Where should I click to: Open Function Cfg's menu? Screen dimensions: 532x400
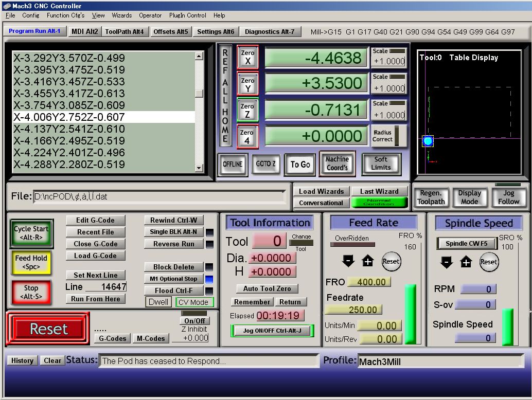click(65, 15)
